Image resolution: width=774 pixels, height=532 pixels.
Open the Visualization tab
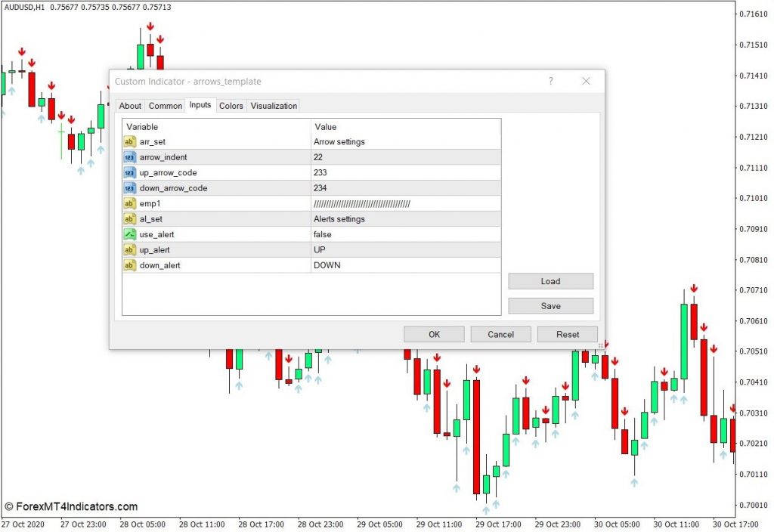coord(274,106)
